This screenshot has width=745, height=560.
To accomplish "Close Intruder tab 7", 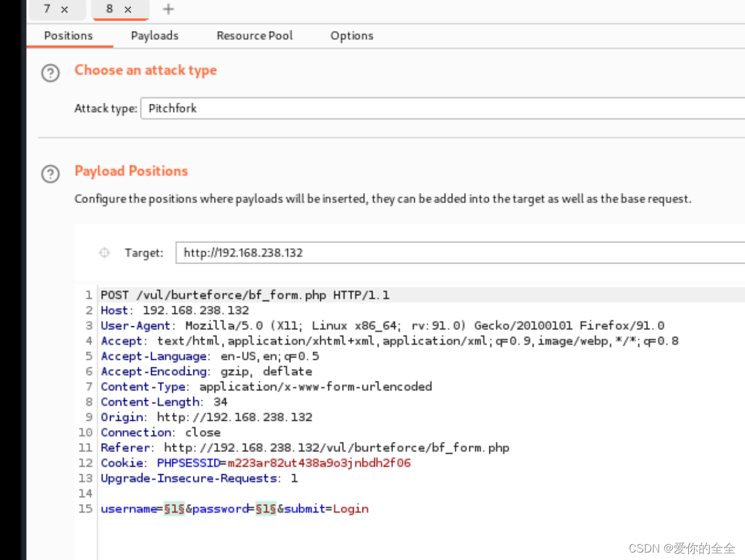I will (x=65, y=9).
